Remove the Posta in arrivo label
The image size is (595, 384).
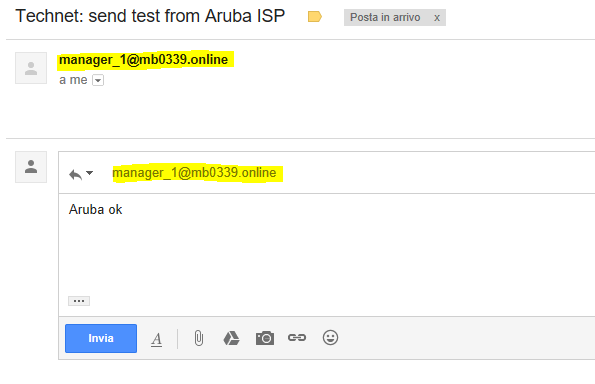tap(437, 18)
